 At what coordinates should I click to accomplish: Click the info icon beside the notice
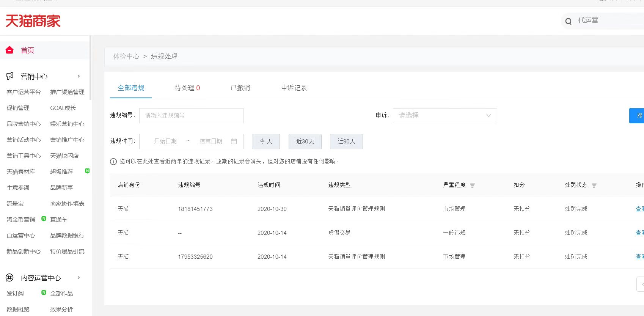pos(113,162)
